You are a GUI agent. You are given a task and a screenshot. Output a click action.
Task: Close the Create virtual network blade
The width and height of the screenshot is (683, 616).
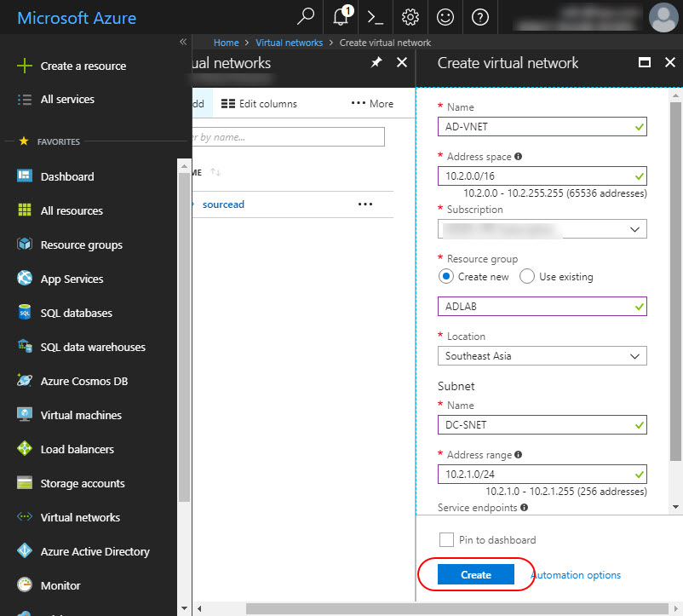point(670,62)
